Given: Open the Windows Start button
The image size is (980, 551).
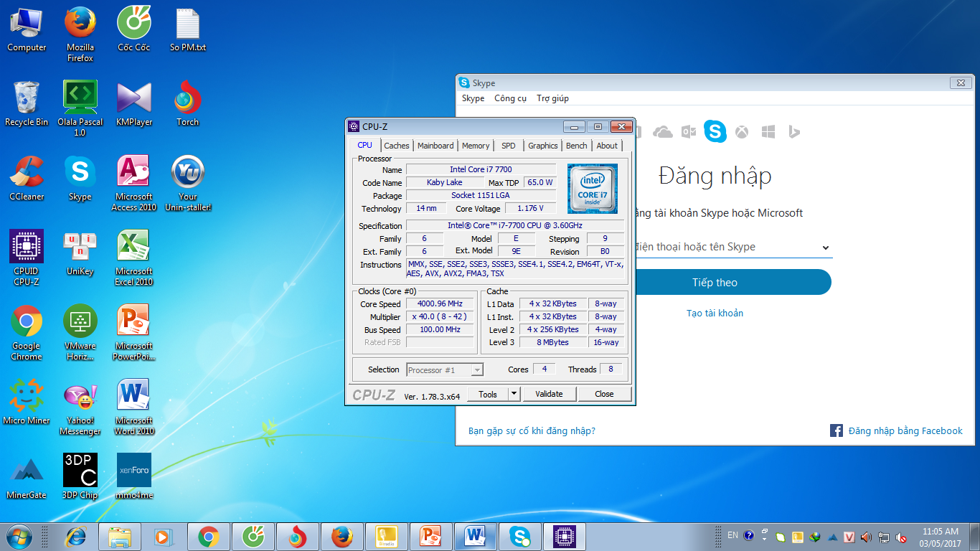Looking at the screenshot, I should (18, 536).
